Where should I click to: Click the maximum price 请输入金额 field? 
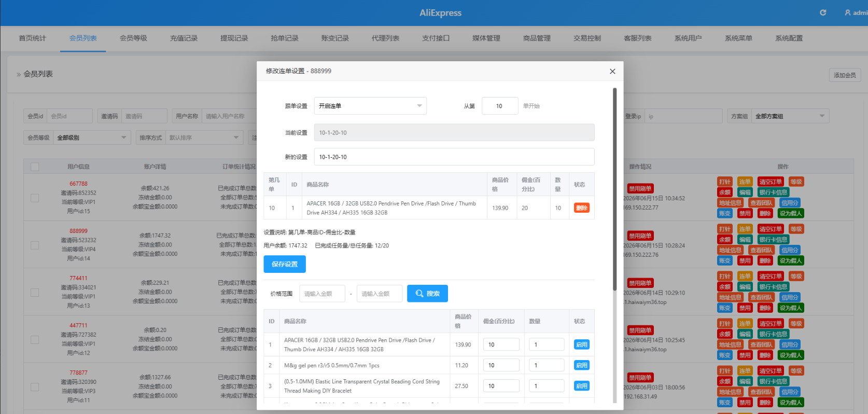pyautogui.click(x=380, y=294)
